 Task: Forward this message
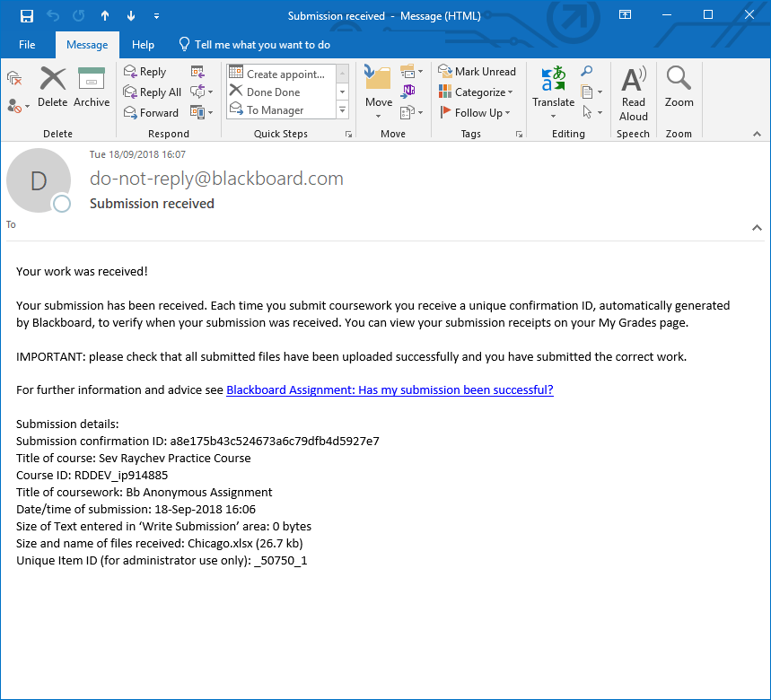click(x=151, y=113)
